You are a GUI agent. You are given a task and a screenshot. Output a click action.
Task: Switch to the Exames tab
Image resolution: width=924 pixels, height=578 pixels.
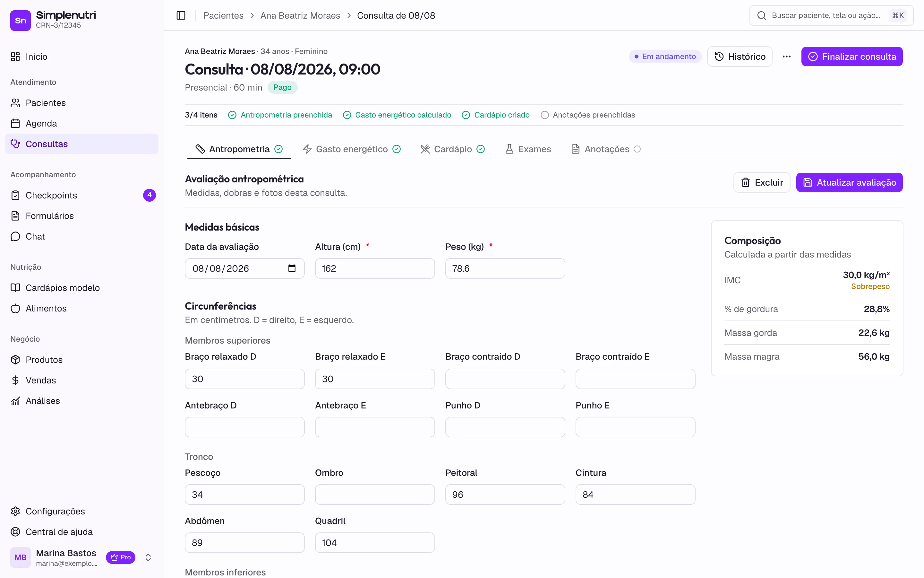pyautogui.click(x=528, y=149)
